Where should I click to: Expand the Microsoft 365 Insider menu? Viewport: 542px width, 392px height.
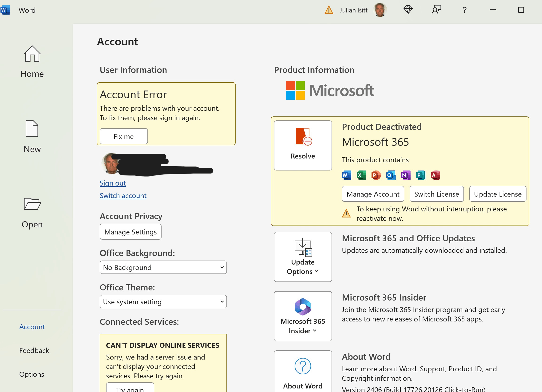pos(303,316)
